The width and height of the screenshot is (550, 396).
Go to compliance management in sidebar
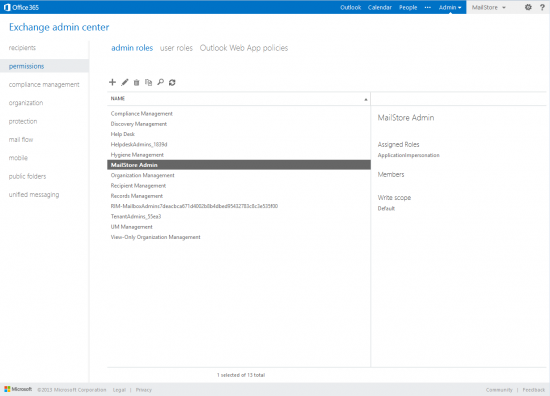44,85
